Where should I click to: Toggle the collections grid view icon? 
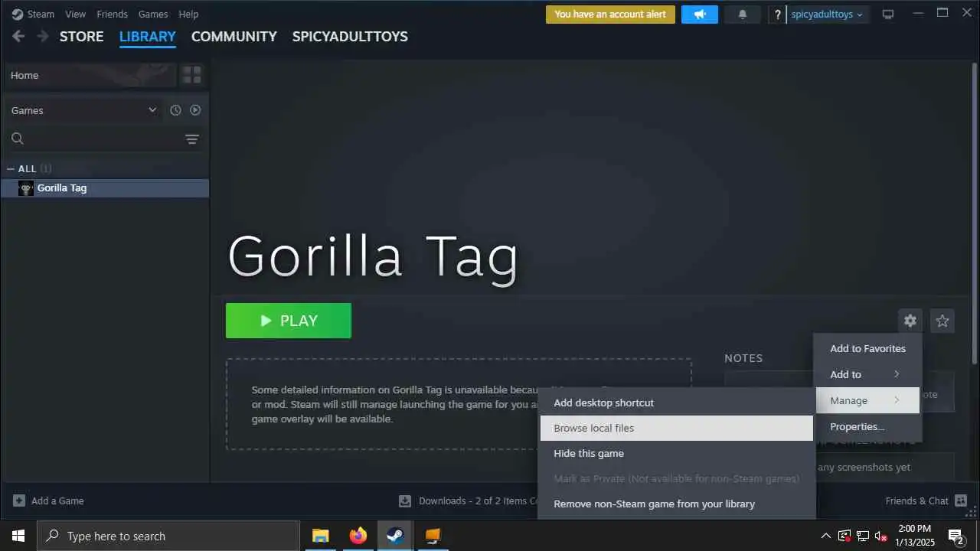coord(192,75)
